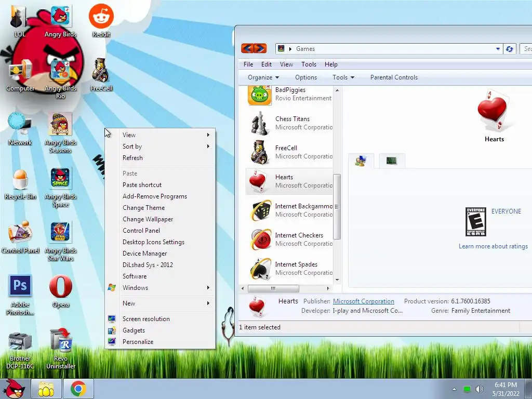Select BadPiggies in the games list
532x399 pixels.
pyautogui.click(x=290, y=95)
